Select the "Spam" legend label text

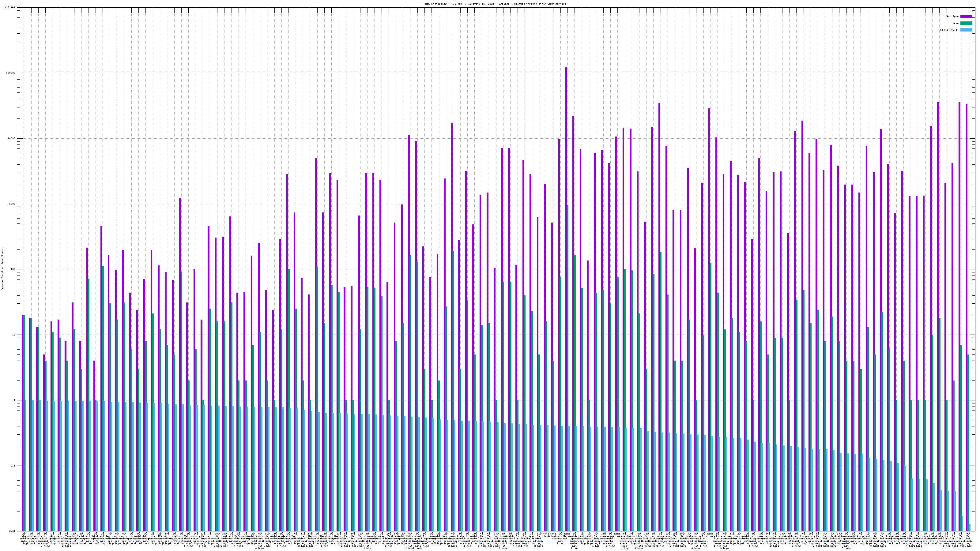tap(956, 23)
